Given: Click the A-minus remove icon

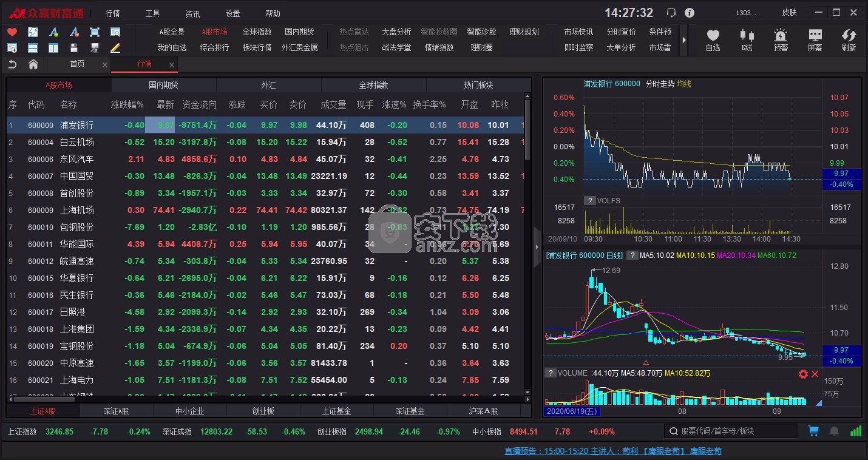Looking at the screenshot, I should 74,32.
